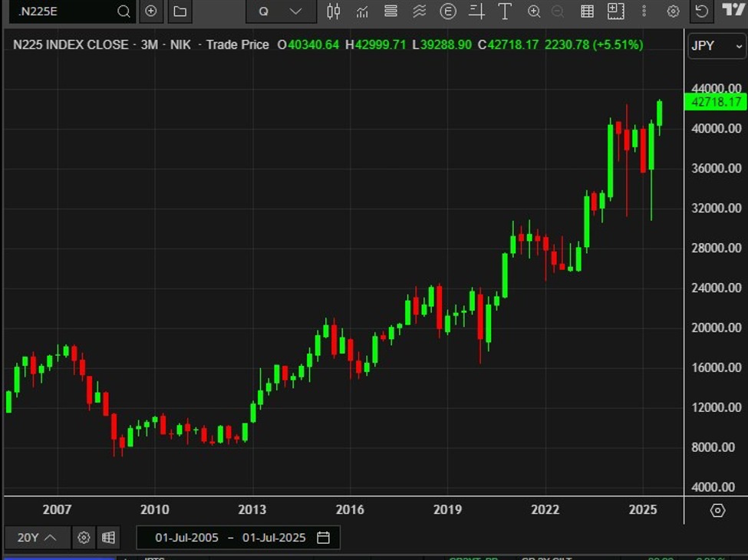Image resolution: width=748 pixels, height=560 pixels.
Task: Open the calendar icon in the date range
Action: point(323,538)
